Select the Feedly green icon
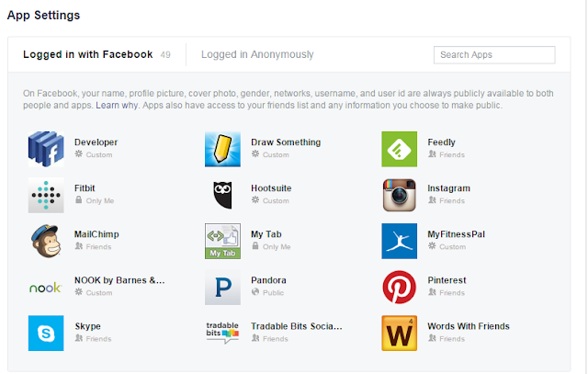The width and height of the screenshot is (588, 374). 400,148
